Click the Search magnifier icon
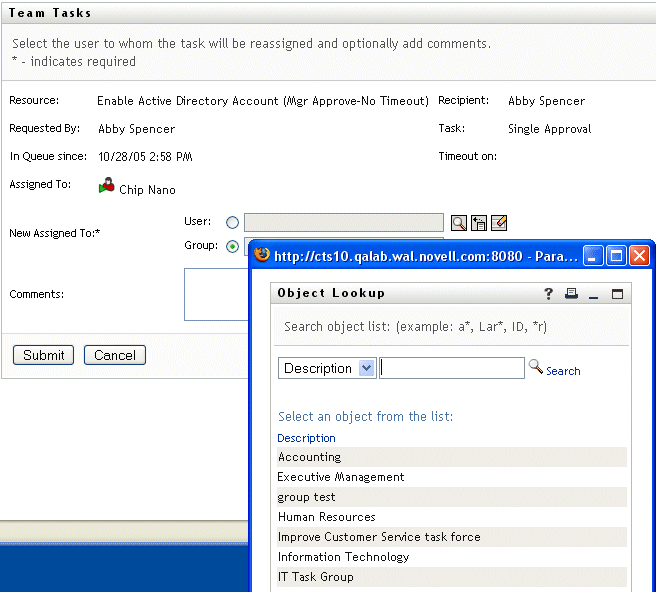This screenshot has height=592, width=656. coord(536,366)
